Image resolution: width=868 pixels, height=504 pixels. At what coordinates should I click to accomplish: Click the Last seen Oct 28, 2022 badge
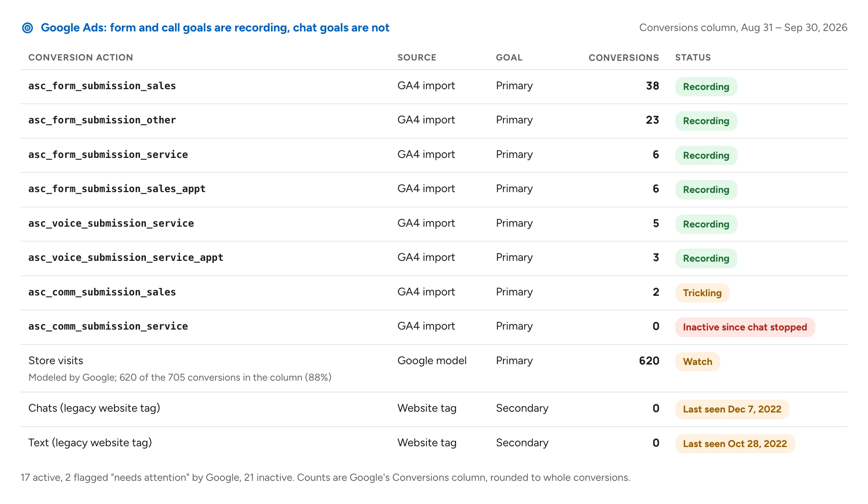coord(735,444)
